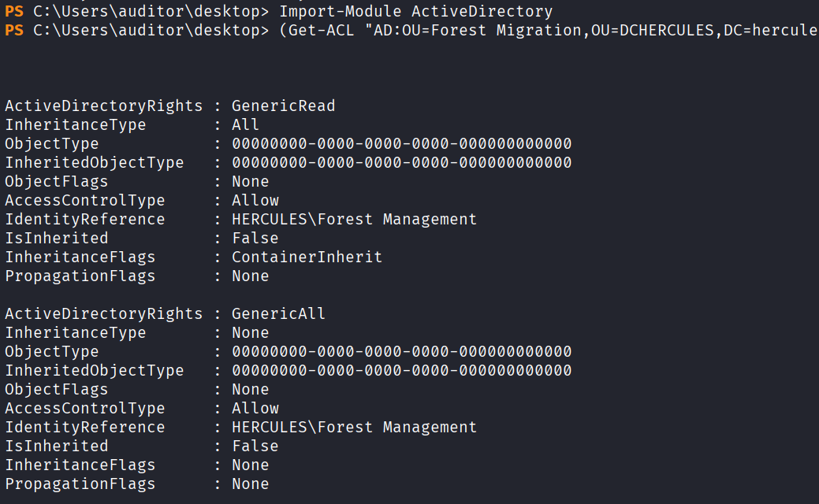Viewport: 819px width, 504px height.
Task: Click the ObjectType GUID in the GenericRead entry
Action: (x=401, y=144)
